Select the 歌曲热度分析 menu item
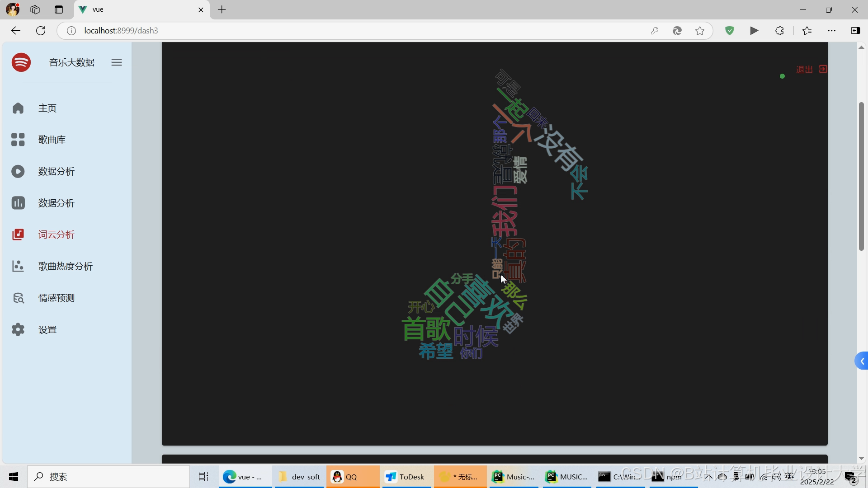868x488 pixels. [x=66, y=266]
